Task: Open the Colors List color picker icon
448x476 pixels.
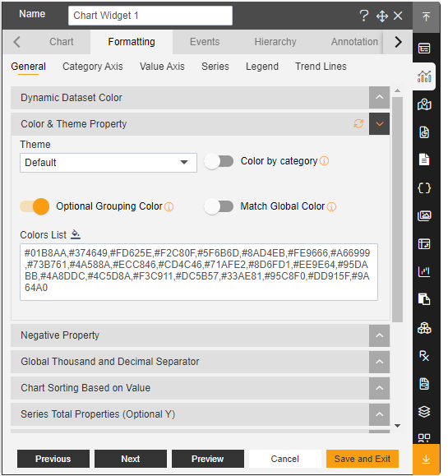Action: [76, 234]
